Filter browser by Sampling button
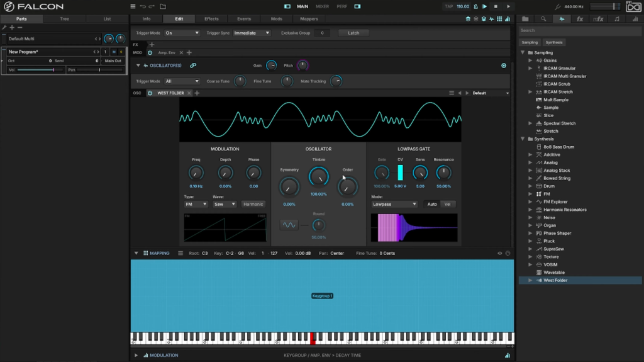This screenshot has width=644, height=362. 530,42
